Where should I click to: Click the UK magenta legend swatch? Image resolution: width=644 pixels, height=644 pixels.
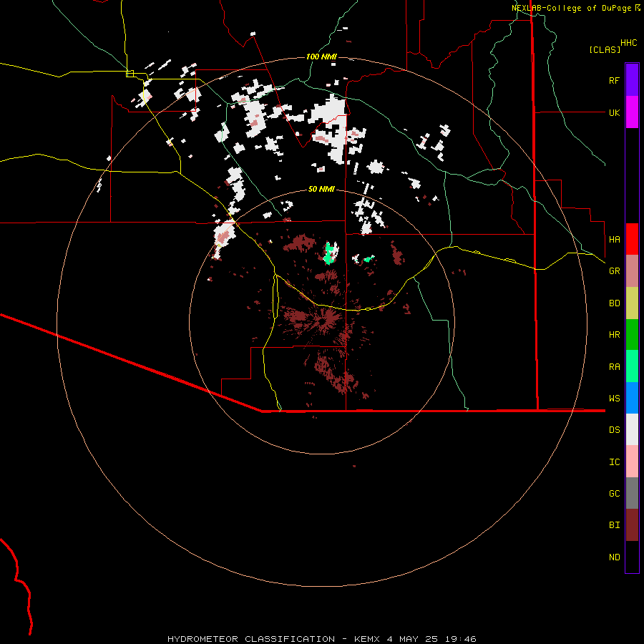pos(632,112)
